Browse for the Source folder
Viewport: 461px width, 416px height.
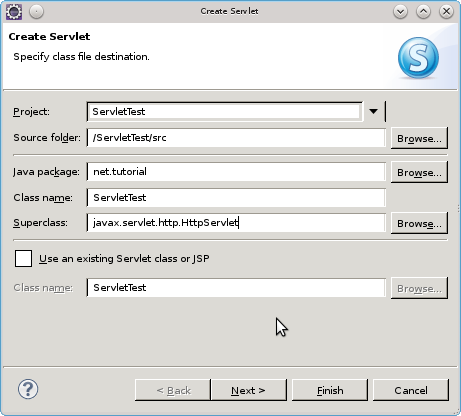(x=419, y=138)
